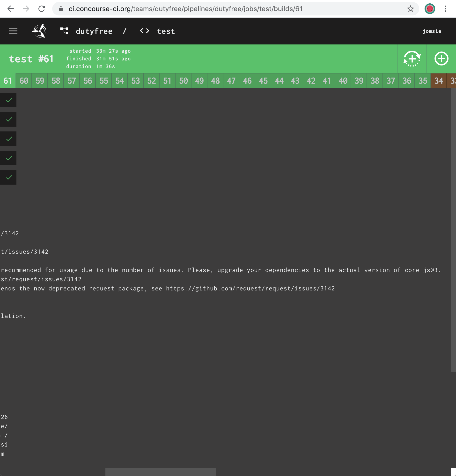
Task: Select build 36 tab
Action: 407,81
